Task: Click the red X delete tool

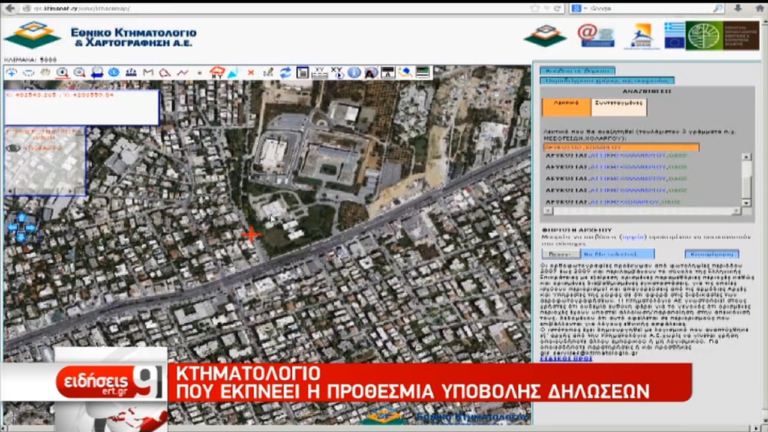Action: click(251, 73)
